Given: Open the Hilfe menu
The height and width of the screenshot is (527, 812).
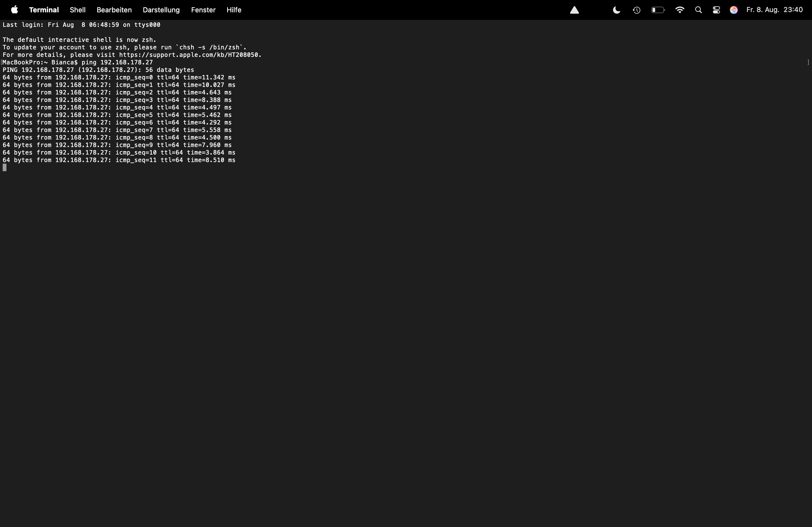Looking at the screenshot, I should coord(234,10).
